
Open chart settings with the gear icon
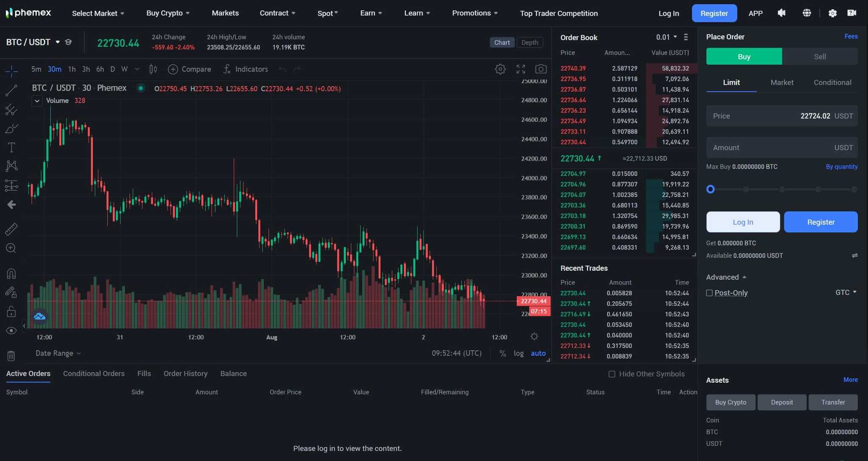point(500,69)
